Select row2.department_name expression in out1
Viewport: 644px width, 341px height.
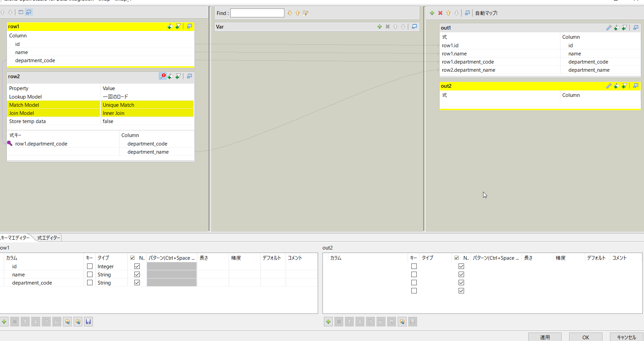(x=468, y=70)
